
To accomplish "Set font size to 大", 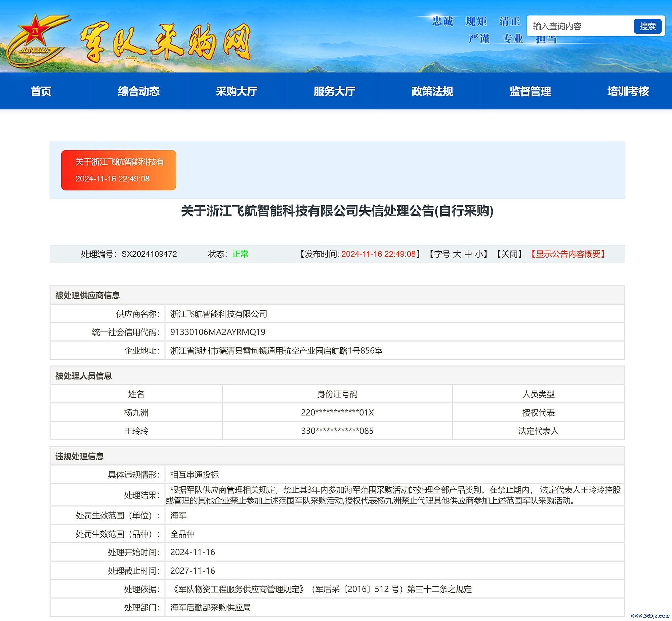I will pyautogui.click(x=457, y=254).
